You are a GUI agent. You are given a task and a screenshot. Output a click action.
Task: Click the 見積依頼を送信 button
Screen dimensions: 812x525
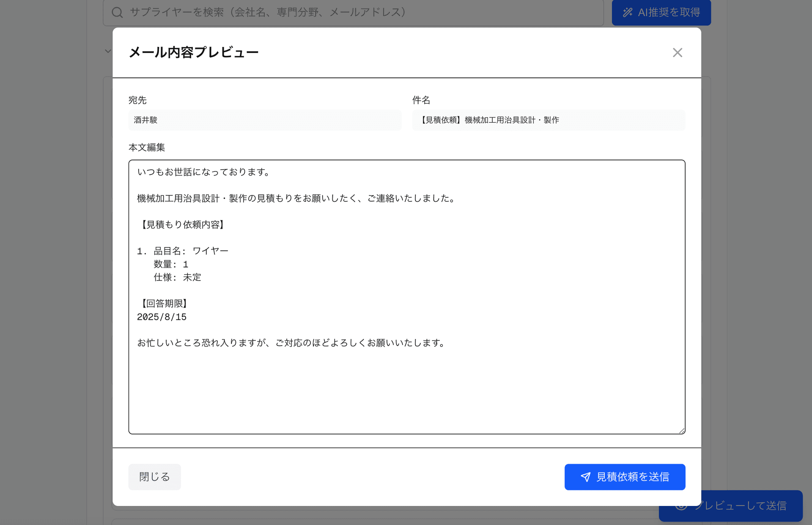click(x=625, y=477)
